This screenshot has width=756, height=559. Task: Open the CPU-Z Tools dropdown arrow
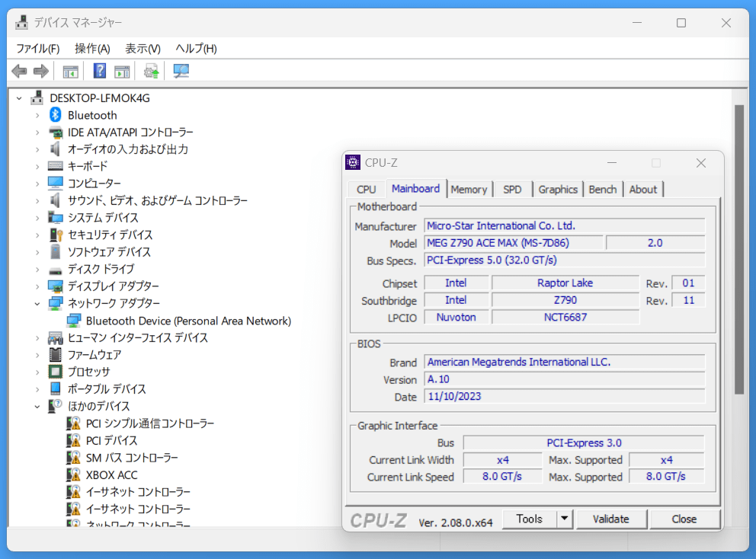click(564, 519)
